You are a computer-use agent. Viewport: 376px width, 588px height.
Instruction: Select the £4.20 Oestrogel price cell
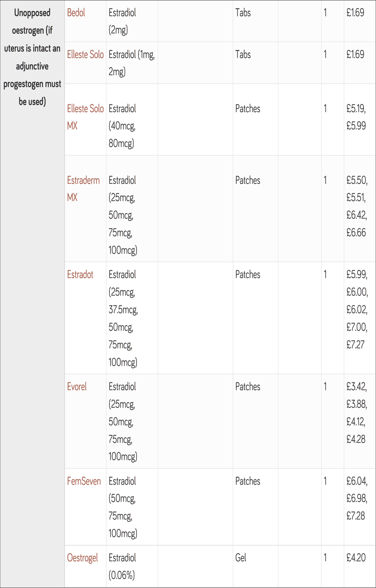pos(359,566)
